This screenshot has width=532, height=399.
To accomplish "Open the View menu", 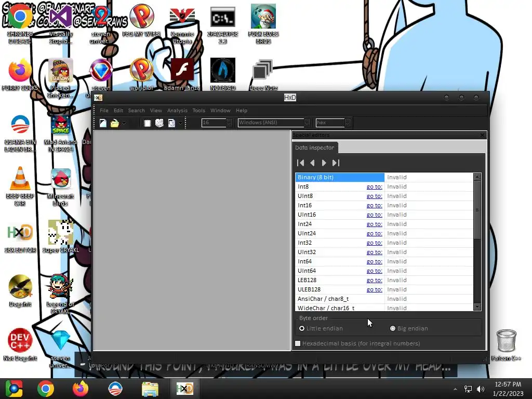I will click(x=156, y=110).
